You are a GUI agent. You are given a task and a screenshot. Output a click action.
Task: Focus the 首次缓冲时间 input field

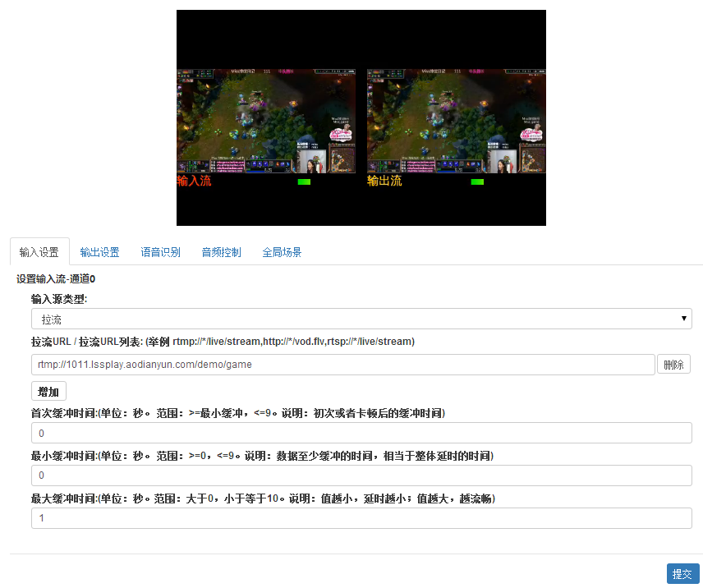361,433
